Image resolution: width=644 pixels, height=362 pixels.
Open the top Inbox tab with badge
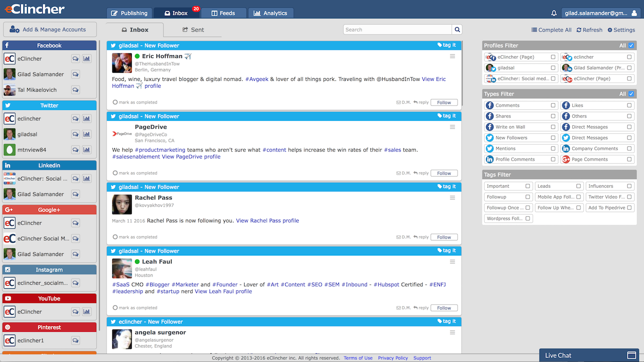pos(176,13)
